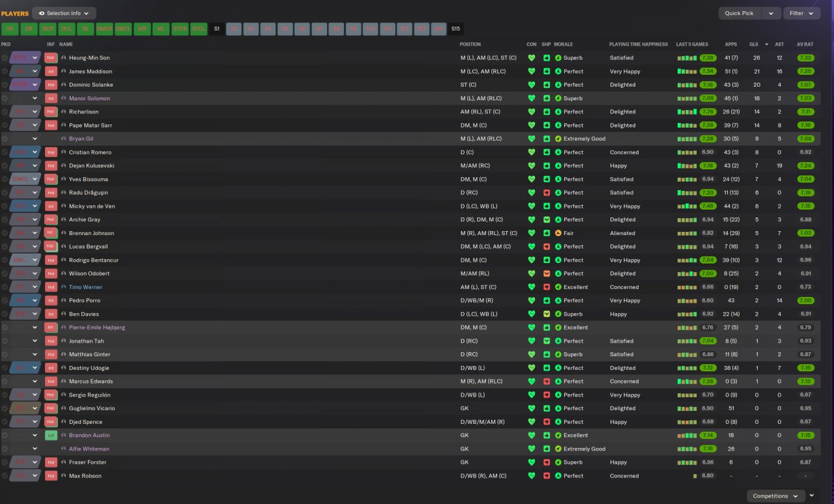This screenshot has height=504, width=834.
Task: Click Brandon Austin's green Lst badge
Action: pyautogui.click(x=51, y=435)
